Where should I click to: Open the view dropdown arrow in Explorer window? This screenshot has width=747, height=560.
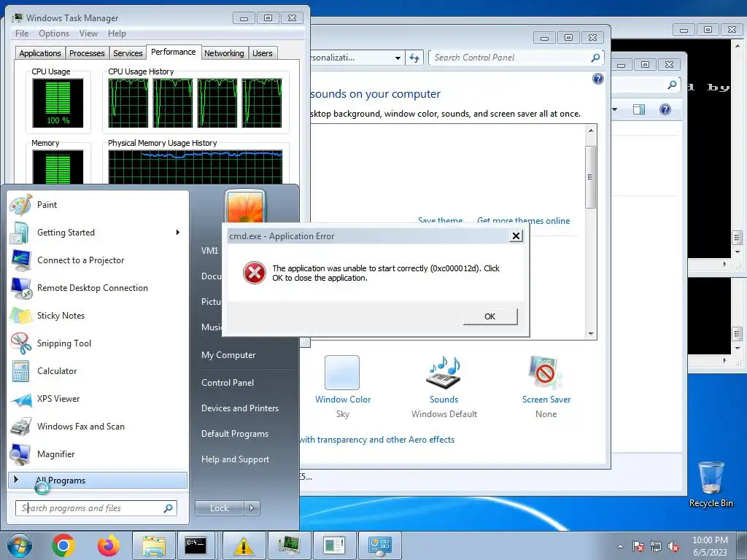tap(614, 109)
